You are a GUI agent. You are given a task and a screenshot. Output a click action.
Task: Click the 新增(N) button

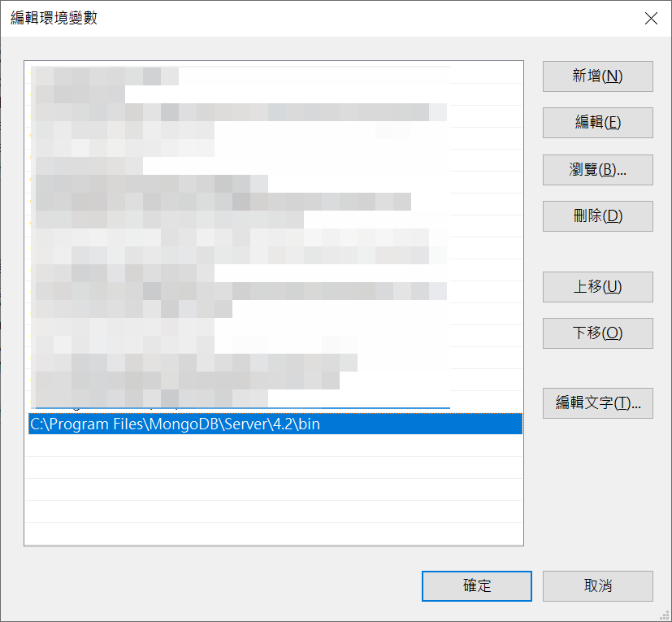[x=597, y=76]
